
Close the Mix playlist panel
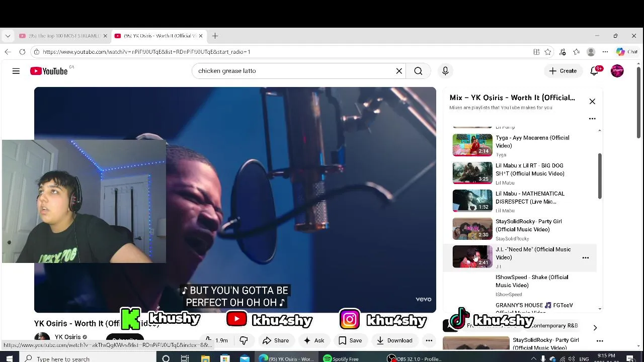coord(592,102)
